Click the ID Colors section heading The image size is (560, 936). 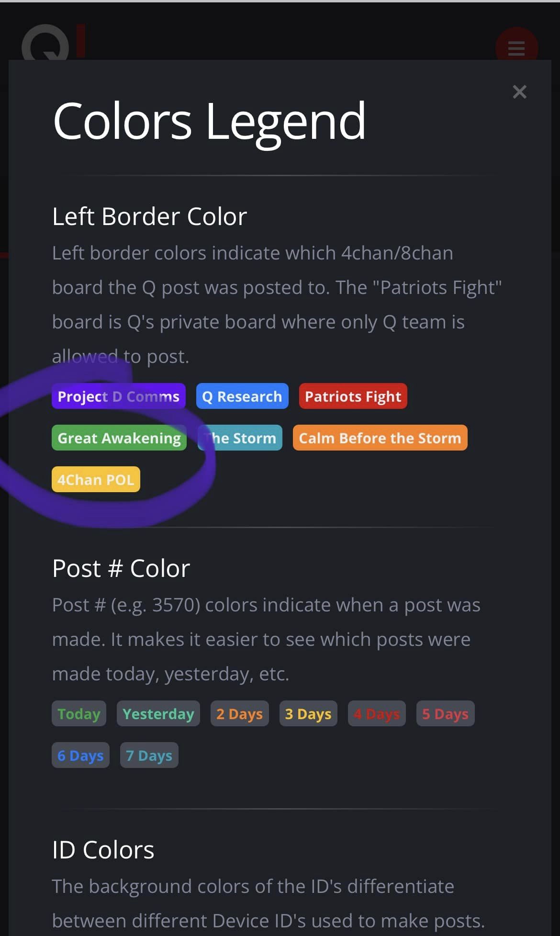pos(103,850)
